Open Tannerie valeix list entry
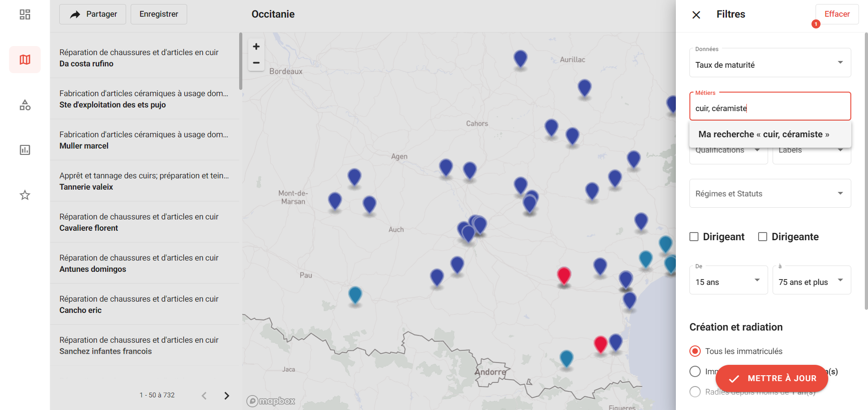Viewport: 868px width, 410px height. click(x=145, y=181)
